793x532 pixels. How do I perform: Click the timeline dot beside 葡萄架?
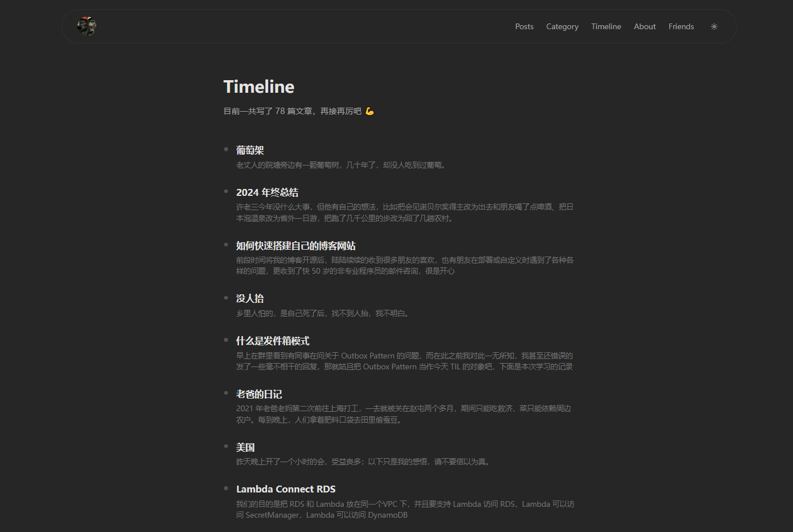pos(226,148)
